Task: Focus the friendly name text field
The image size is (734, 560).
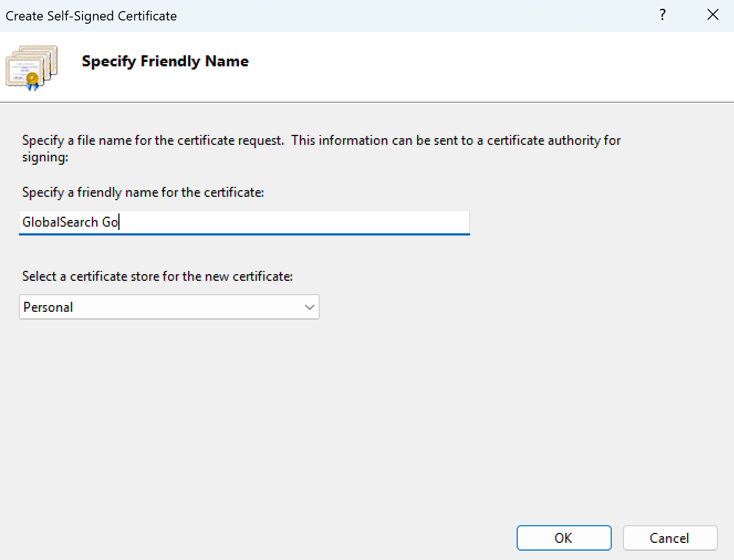Action: pos(243,222)
